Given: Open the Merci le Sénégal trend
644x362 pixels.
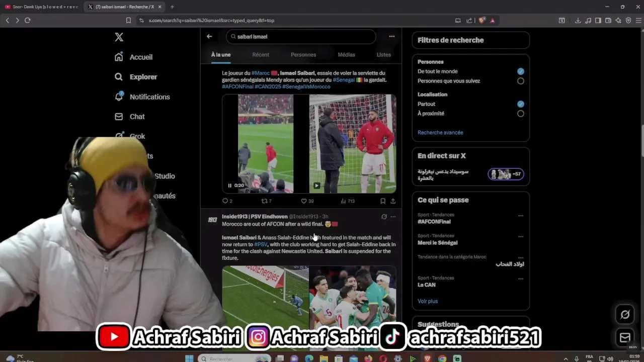Looking at the screenshot, I should [437, 243].
